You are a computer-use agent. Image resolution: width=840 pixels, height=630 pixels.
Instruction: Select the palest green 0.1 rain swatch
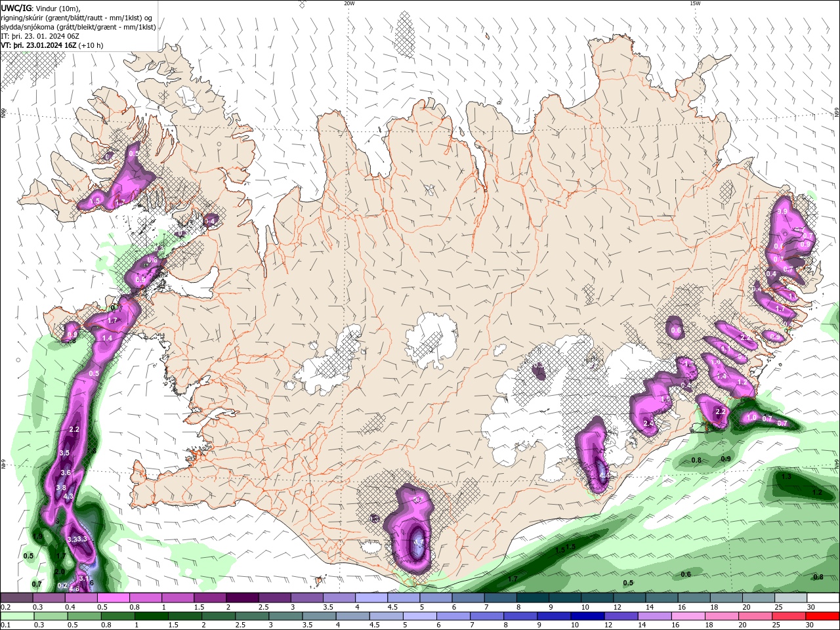pyautogui.click(x=18, y=616)
